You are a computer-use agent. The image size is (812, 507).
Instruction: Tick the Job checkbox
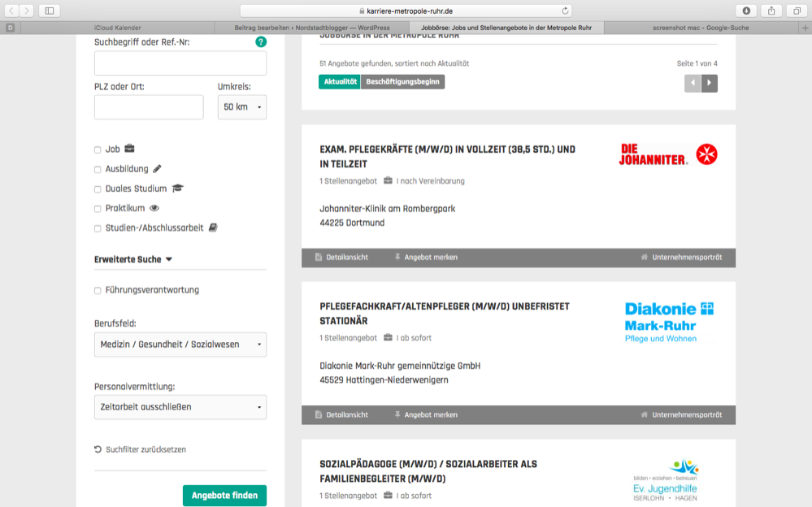tap(98, 149)
